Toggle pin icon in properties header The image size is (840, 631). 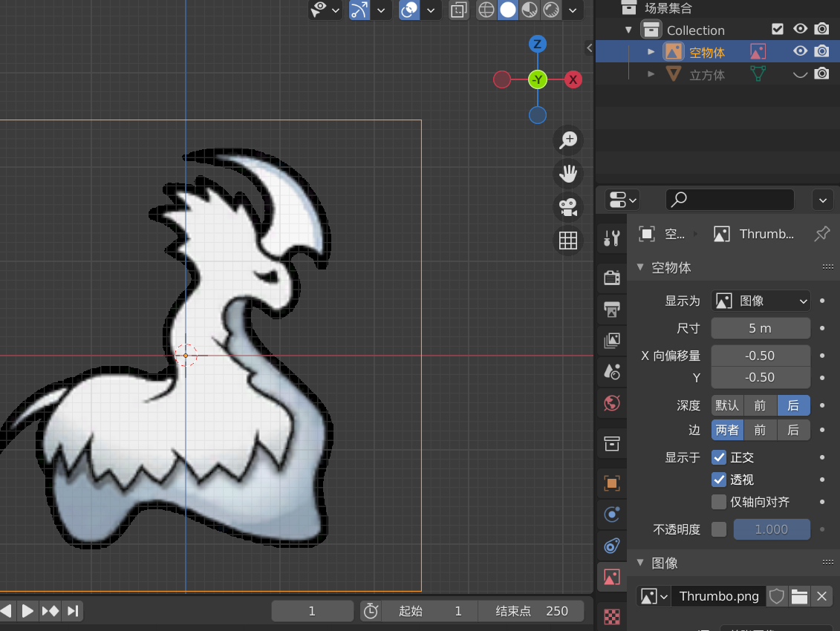[821, 234]
